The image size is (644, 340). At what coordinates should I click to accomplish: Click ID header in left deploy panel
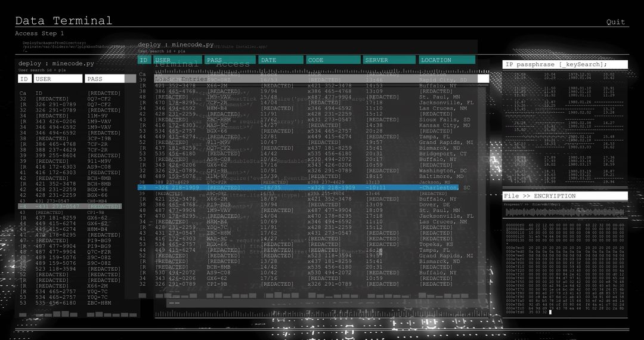pyautogui.click(x=24, y=79)
